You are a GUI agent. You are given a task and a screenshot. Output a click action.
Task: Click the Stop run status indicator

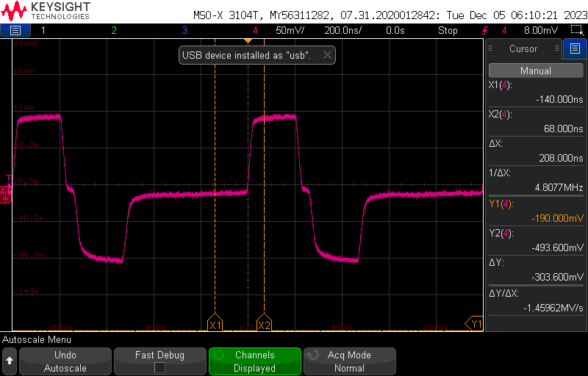pos(448,31)
